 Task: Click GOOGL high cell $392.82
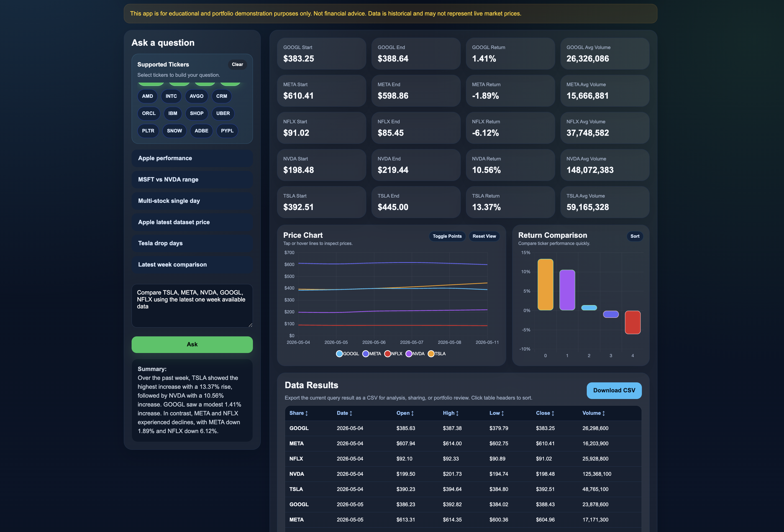pos(452,504)
